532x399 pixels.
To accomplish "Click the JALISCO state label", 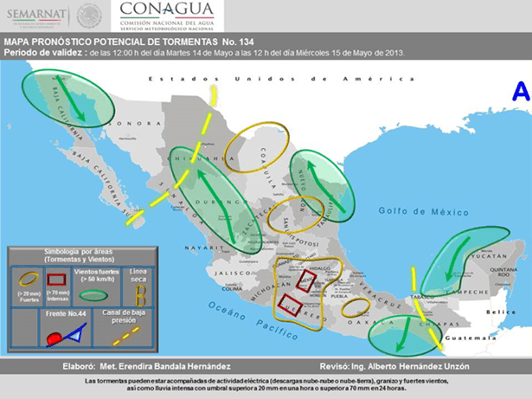I will (233, 273).
